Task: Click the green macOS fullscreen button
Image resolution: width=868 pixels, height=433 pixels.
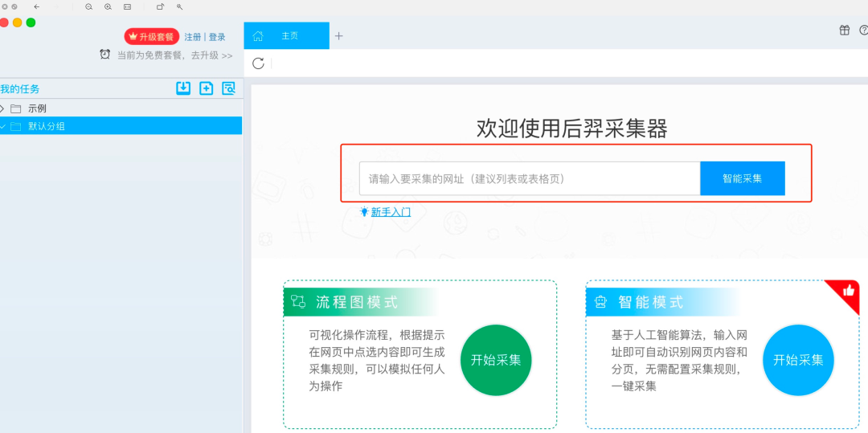Action: tap(31, 22)
